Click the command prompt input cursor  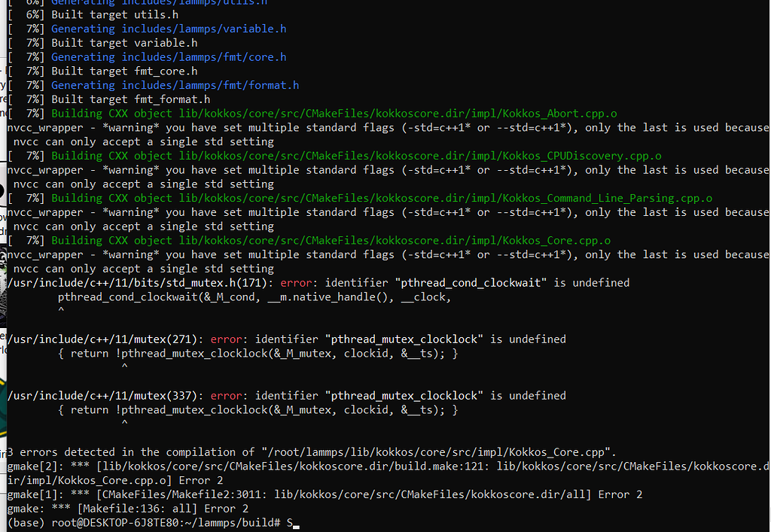coord(296,524)
